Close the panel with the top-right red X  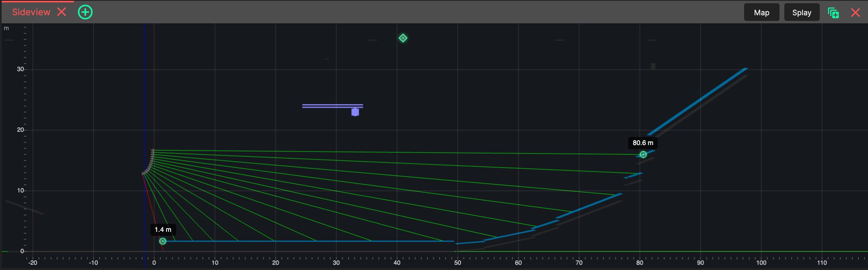(856, 12)
